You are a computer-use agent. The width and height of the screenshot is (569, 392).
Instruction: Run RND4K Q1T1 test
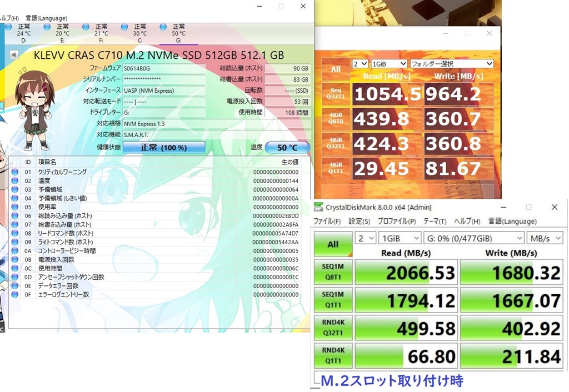click(x=333, y=355)
